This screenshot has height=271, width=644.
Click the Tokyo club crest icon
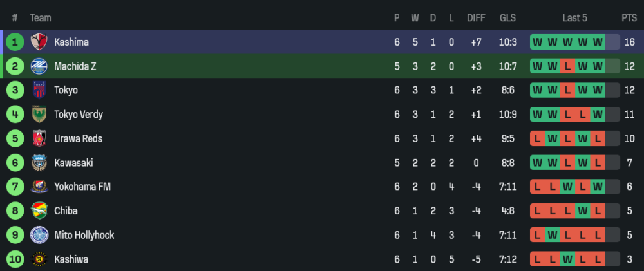(x=39, y=90)
